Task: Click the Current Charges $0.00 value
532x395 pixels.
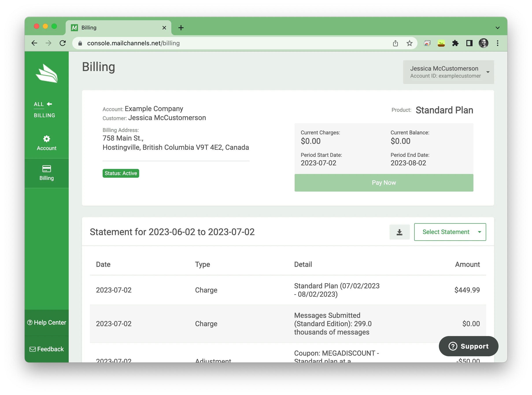Action: tap(310, 141)
